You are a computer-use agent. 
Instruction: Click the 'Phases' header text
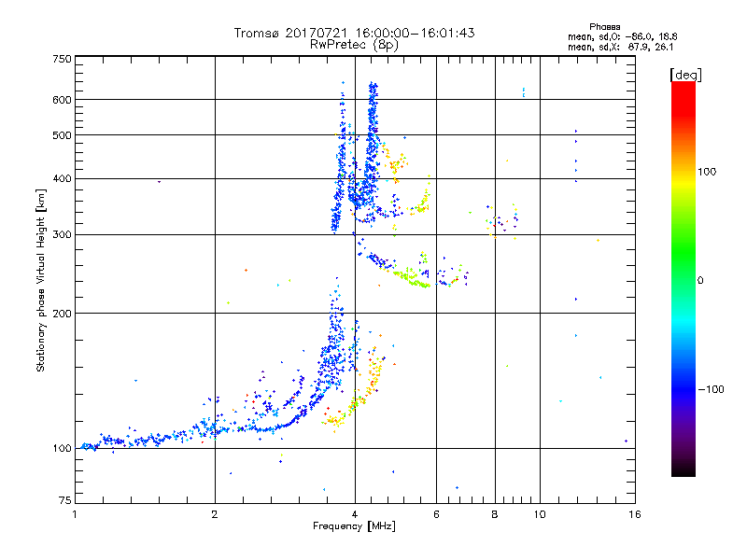[604, 27]
